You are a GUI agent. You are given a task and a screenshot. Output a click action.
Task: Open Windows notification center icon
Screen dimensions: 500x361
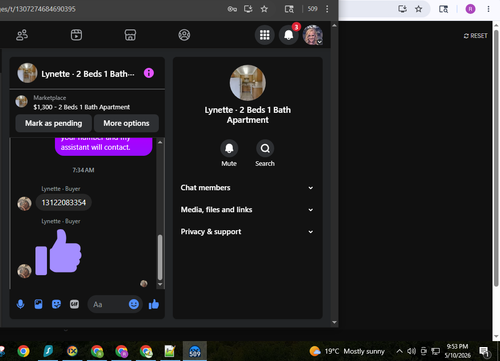(x=484, y=351)
